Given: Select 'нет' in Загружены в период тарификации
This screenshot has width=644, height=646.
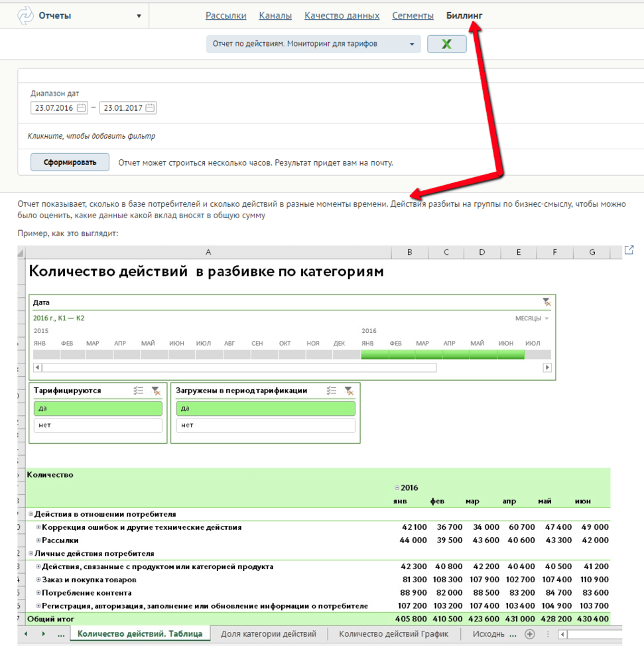Looking at the screenshot, I should 265,425.
